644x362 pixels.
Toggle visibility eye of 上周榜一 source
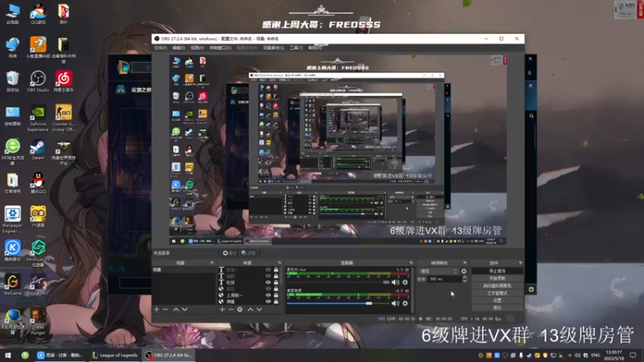point(268,295)
